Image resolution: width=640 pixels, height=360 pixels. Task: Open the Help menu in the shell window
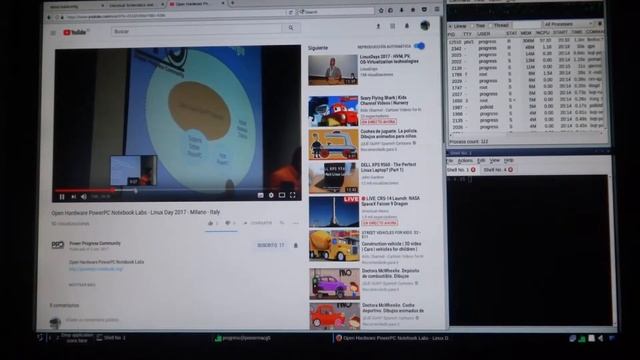pos(509,160)
